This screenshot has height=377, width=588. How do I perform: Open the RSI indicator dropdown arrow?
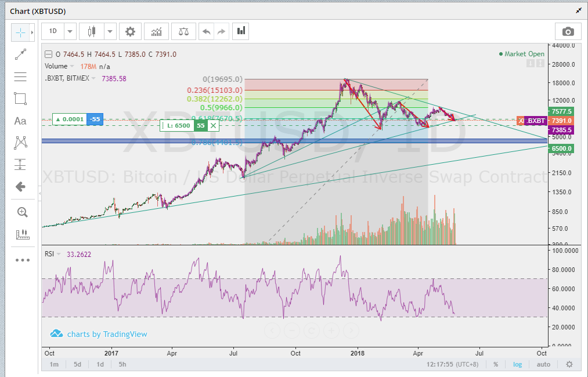[x=59, y=254]
